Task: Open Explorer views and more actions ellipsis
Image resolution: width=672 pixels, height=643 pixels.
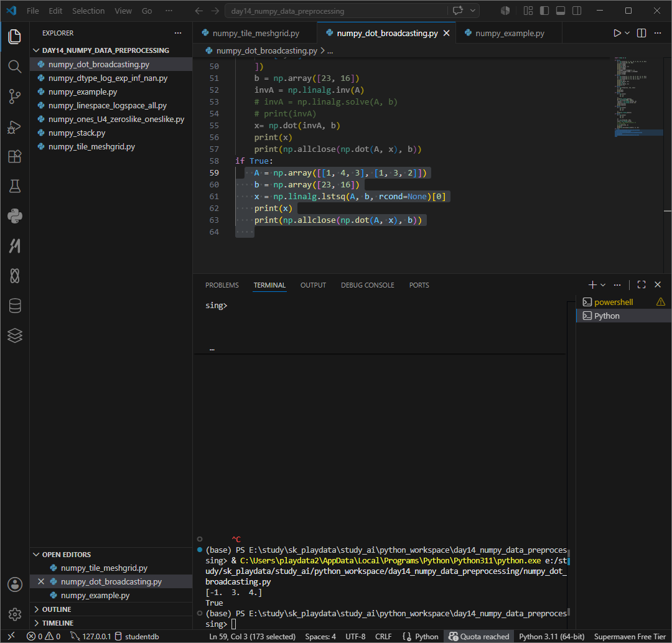Action: (178, 33)
